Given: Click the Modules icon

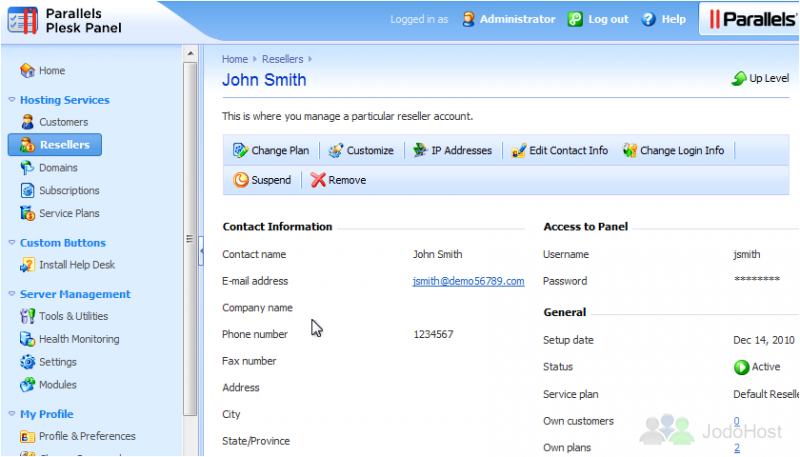Looking at the screenshot, I should point(27,385).
